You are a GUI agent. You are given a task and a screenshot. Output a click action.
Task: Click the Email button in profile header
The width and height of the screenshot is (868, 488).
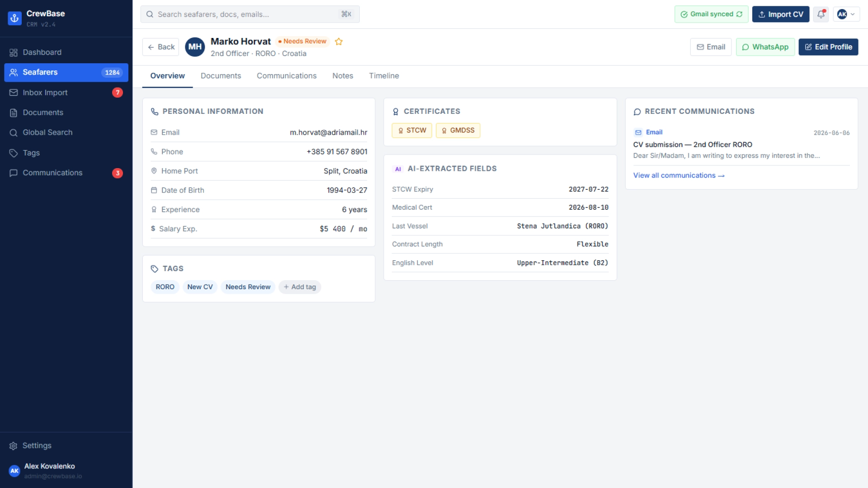[711, 47]
